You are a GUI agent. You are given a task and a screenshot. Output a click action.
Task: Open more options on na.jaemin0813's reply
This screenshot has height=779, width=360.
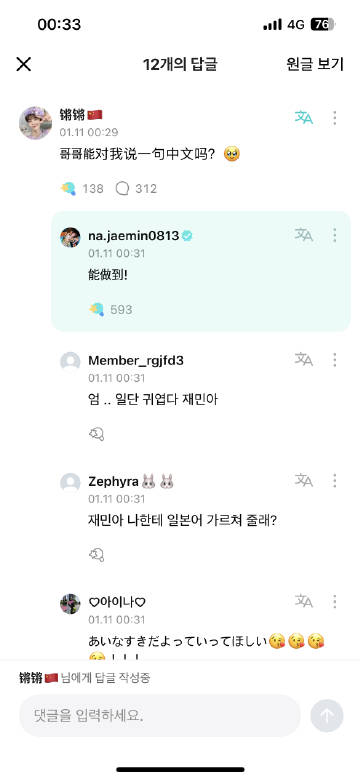coord(335,235)
